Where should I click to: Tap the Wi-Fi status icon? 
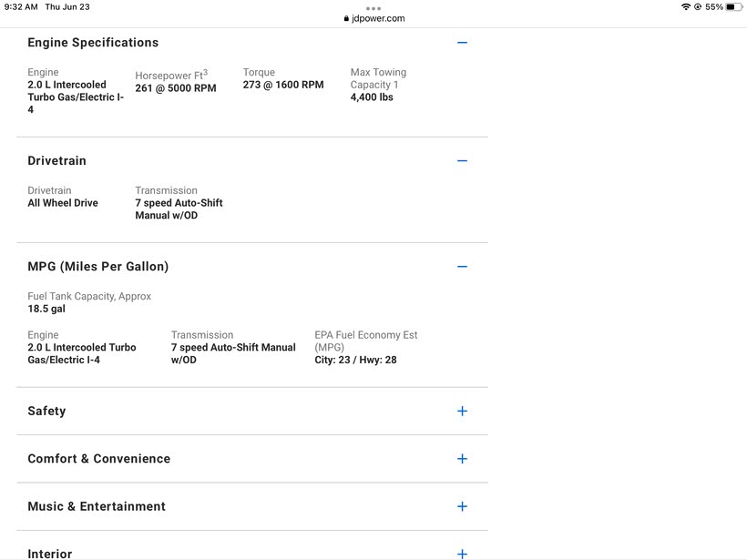pos(685,7)
